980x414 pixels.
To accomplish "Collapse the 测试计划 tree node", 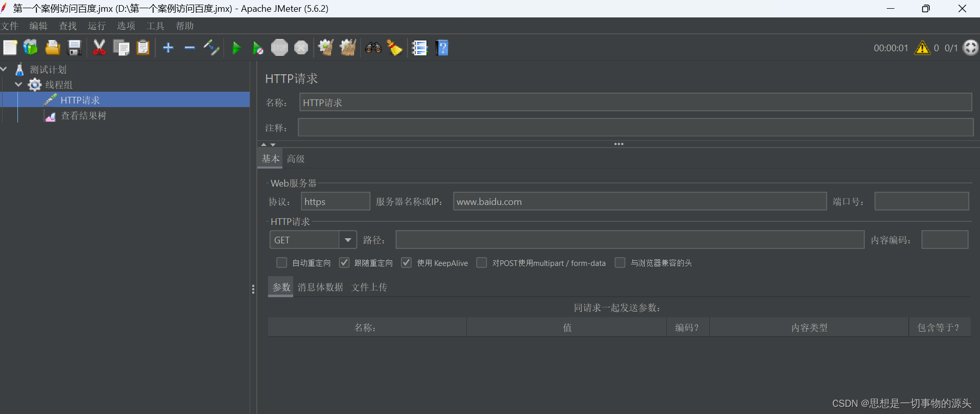I will (4, 69).
